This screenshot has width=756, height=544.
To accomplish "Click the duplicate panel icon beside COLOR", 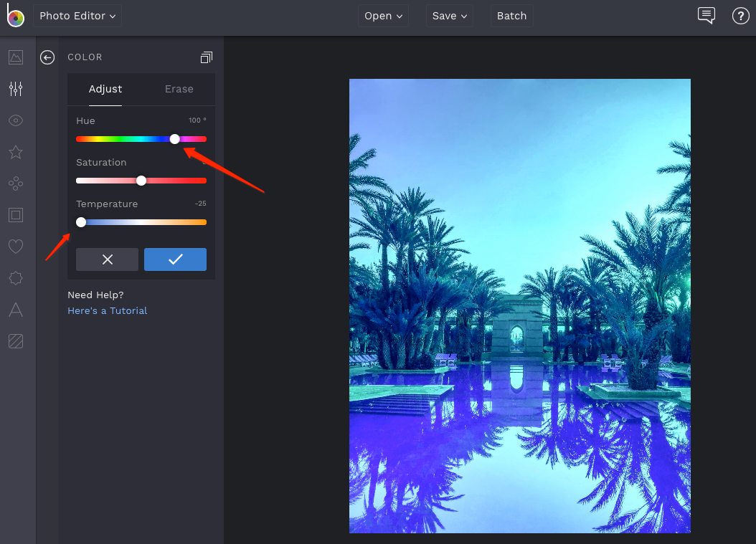I will tap(207, 57).
